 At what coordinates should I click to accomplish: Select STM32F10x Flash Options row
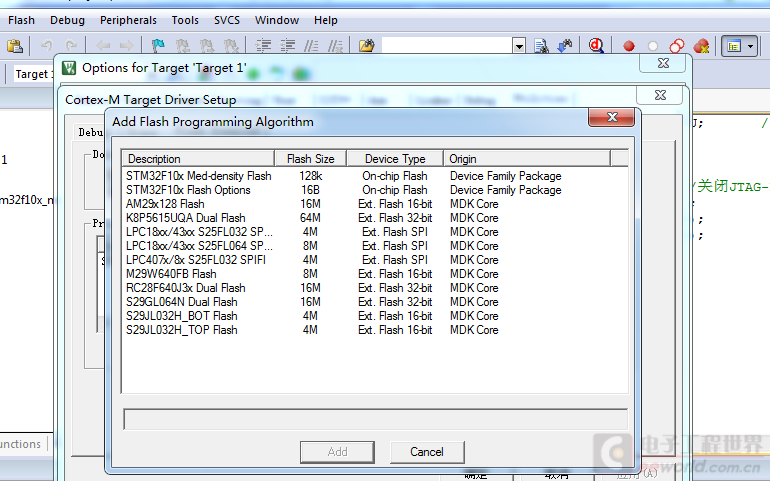374,190
